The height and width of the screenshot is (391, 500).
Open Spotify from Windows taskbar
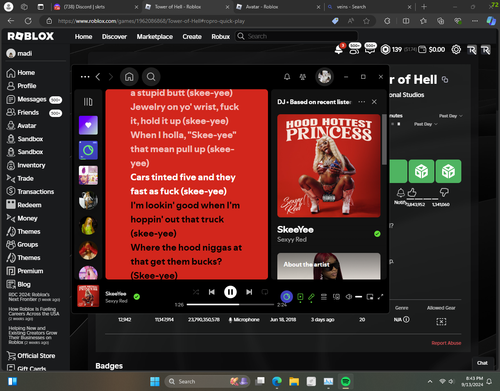tap(345, 381)
